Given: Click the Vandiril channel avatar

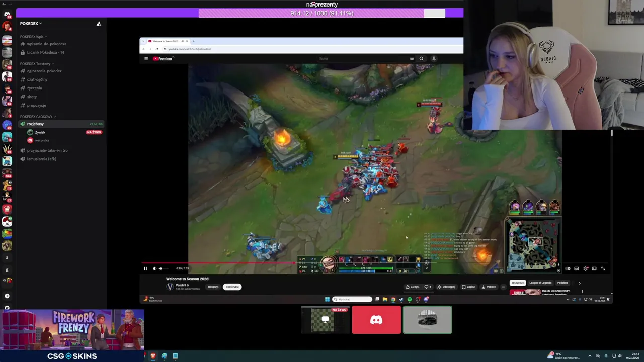Looking at the screenshot, I should click(170, 287).
